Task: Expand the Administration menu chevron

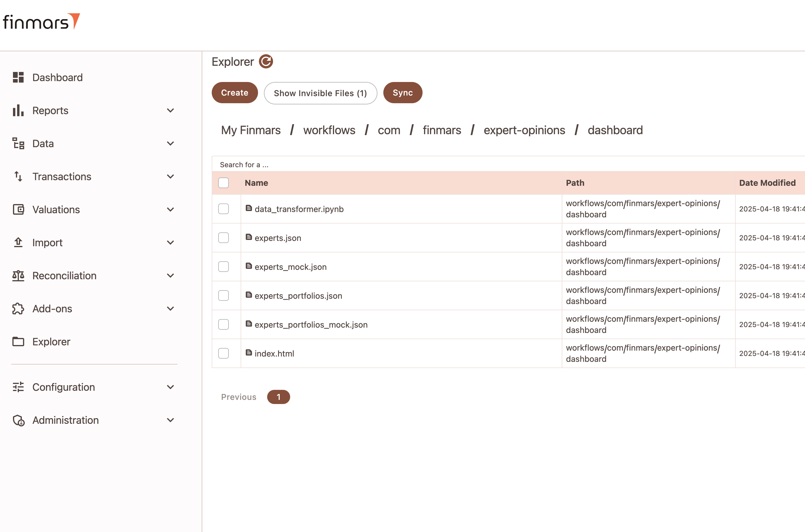Action: tap(170, 420)
